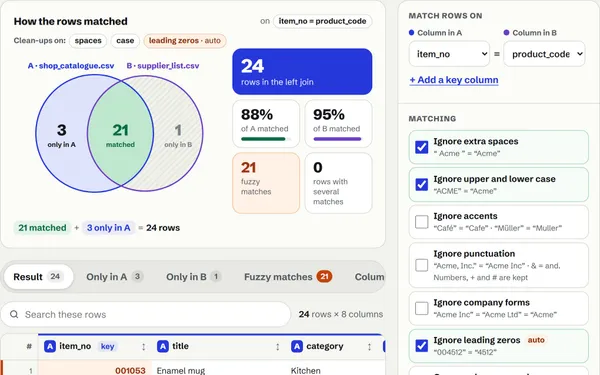
Task: Open the item_no column A dropdown
Action: tap(449, 54)
